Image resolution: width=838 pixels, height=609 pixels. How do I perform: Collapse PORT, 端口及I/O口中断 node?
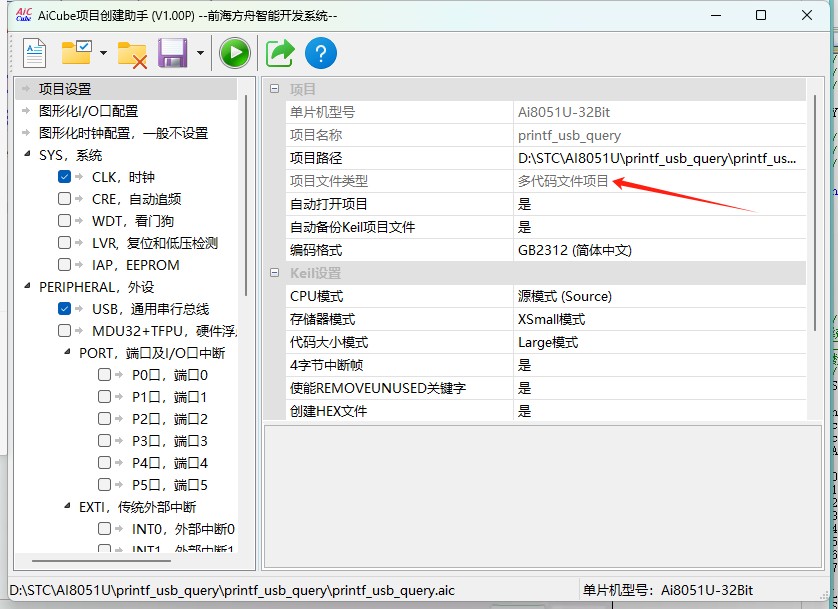67,353
